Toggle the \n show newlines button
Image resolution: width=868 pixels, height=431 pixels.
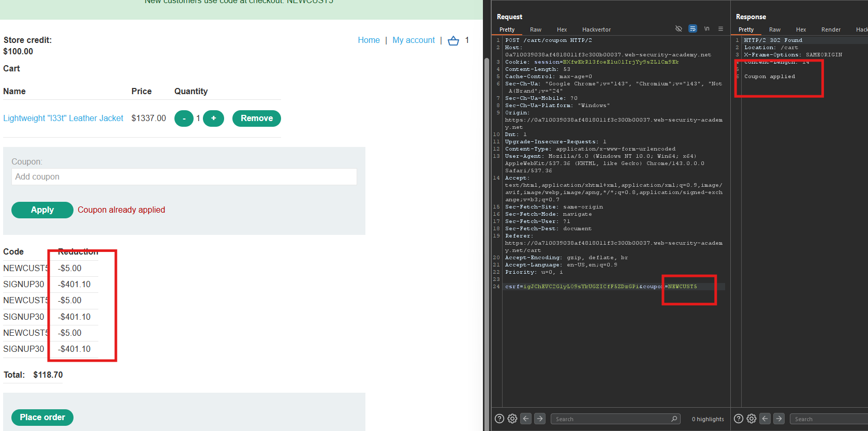[x=707, y=29]
